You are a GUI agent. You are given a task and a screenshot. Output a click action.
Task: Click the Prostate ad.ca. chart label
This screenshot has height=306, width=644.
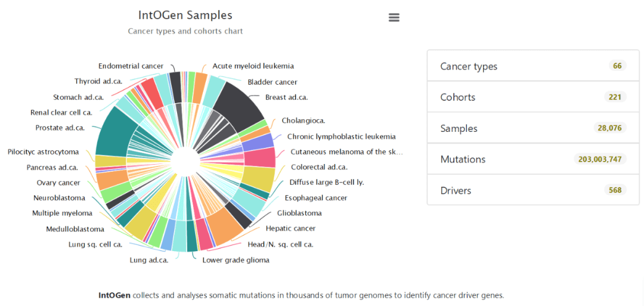[60, 128]
